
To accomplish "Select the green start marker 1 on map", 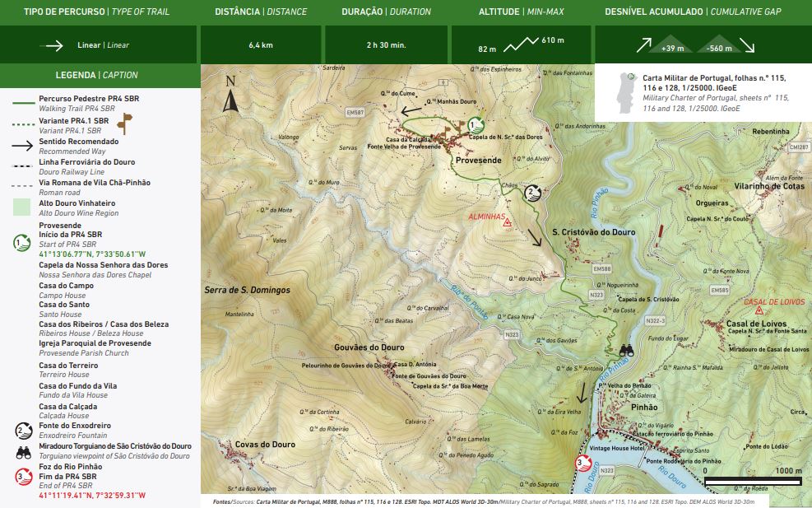I will (475, 126).
